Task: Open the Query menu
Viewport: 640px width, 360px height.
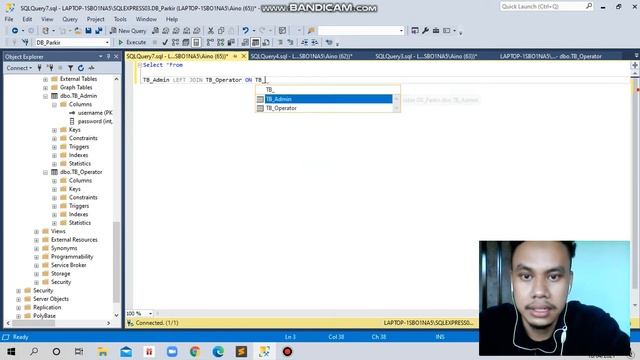Action: point(70,19)
